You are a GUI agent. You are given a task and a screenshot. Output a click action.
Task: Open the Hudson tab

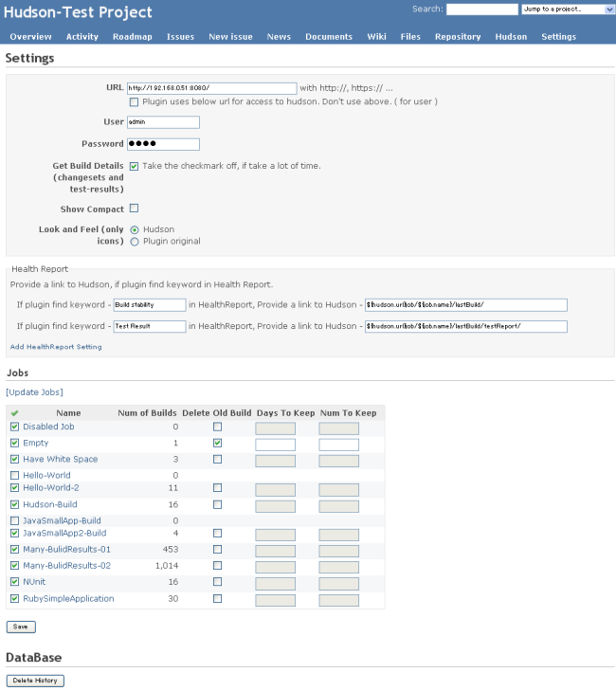tap(511, 37)
